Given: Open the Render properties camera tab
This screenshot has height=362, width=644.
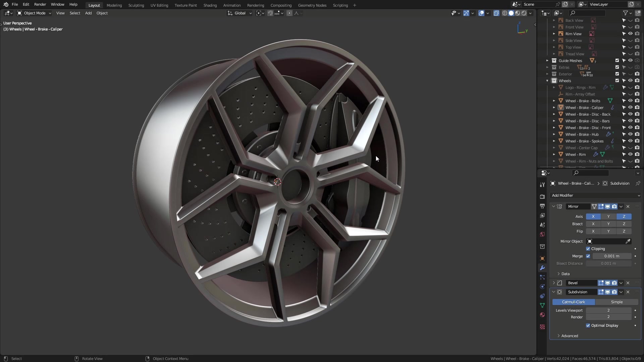Looking at the screenshot, I should click(542, 197).
